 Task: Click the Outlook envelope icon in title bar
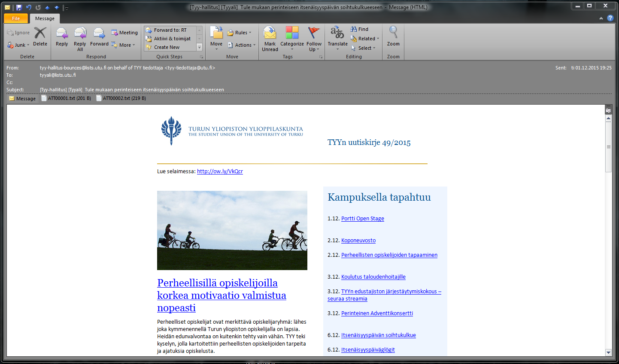pos(7,7)
